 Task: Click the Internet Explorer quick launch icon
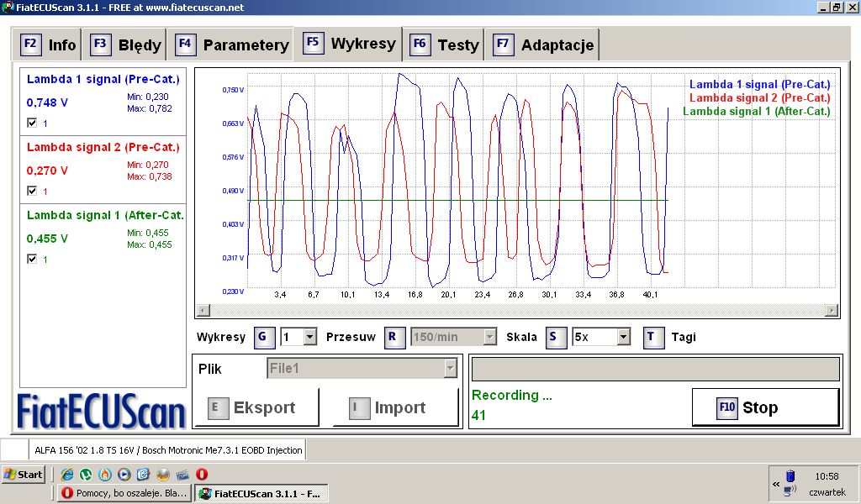67,475
